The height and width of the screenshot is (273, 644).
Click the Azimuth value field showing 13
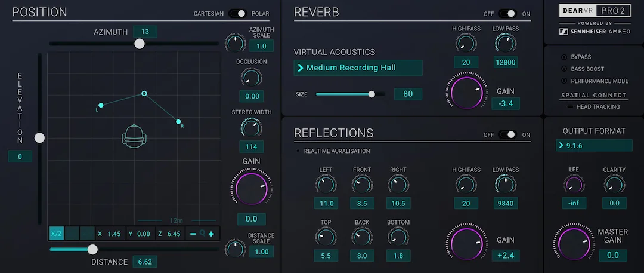[145, 32]
